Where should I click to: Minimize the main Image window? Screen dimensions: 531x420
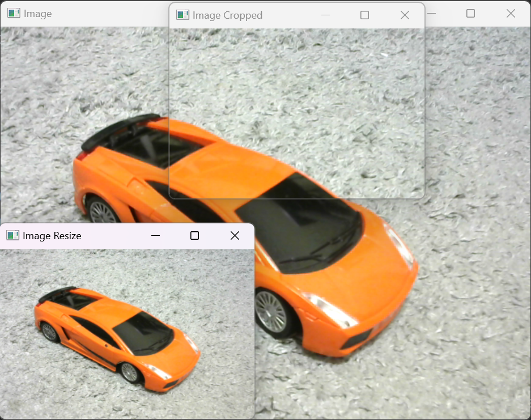coord(432,14)
